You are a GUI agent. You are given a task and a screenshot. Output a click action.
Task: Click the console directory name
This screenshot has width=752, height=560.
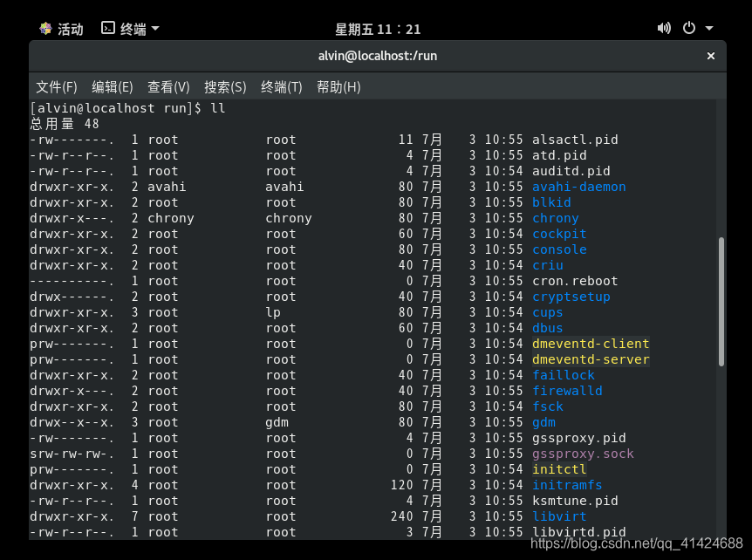pos(559,249)
